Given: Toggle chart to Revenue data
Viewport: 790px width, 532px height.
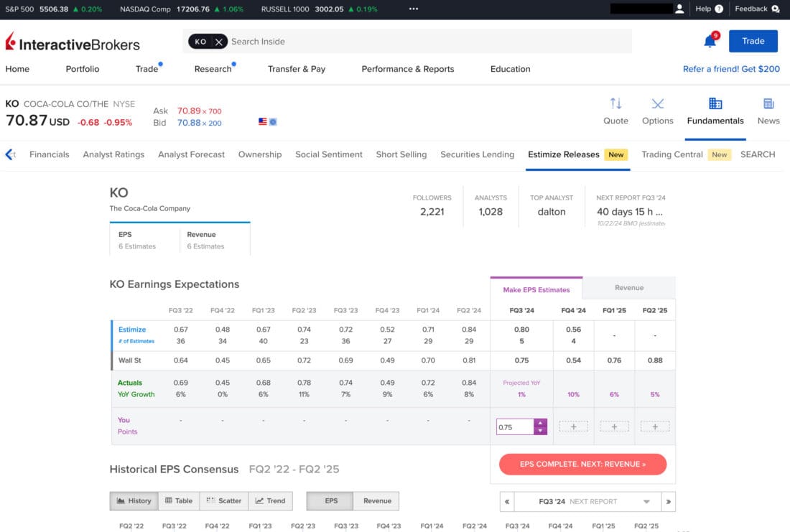Looking at the screenshot, I should tap(377, 500).
